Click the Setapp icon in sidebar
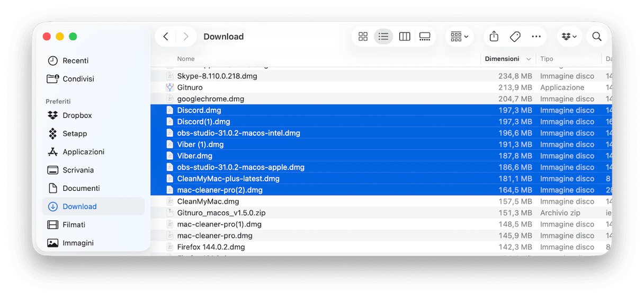644x298 pixels. tap(52, 134)
